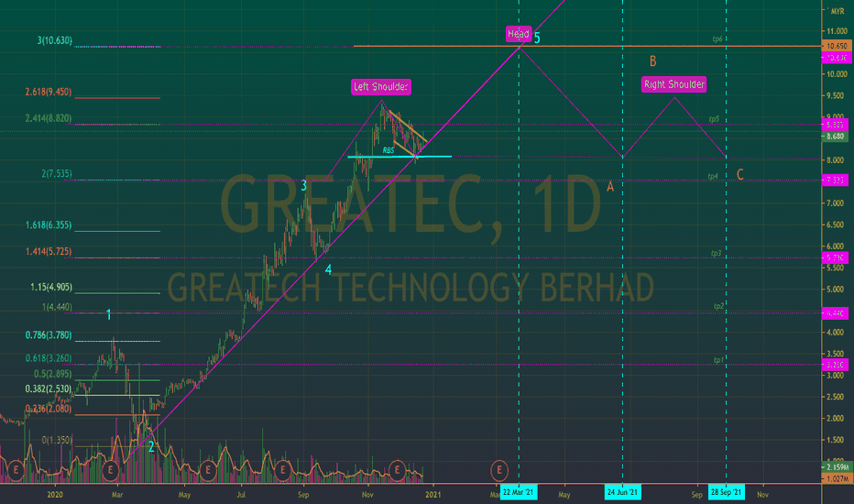Viewport: 854px width, 504px height.
Task: Select the magenta Head label
Action: click(519, 34)
